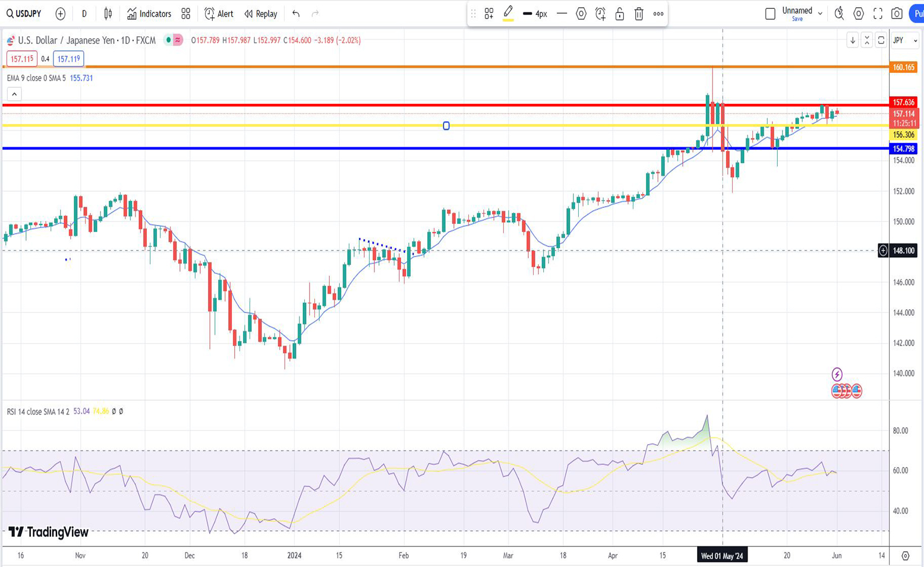
Task: Enter fullscreen mode
Action: [878, 14]
